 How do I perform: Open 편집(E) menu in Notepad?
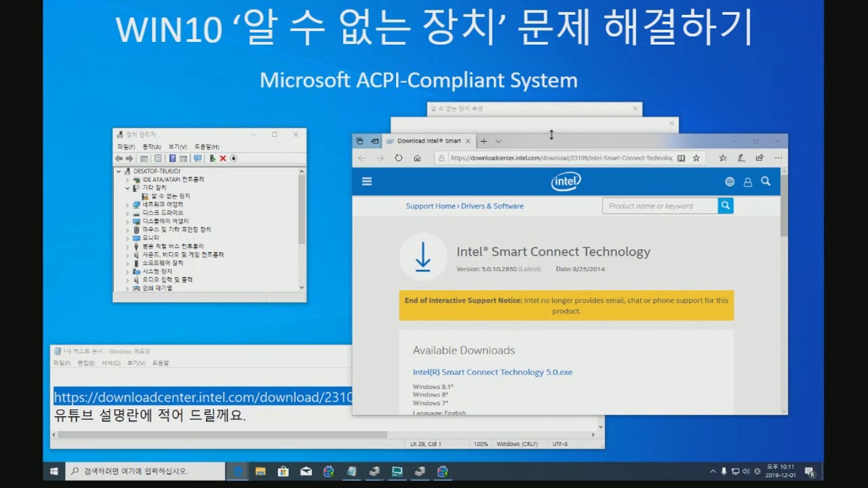click(86, 363)
